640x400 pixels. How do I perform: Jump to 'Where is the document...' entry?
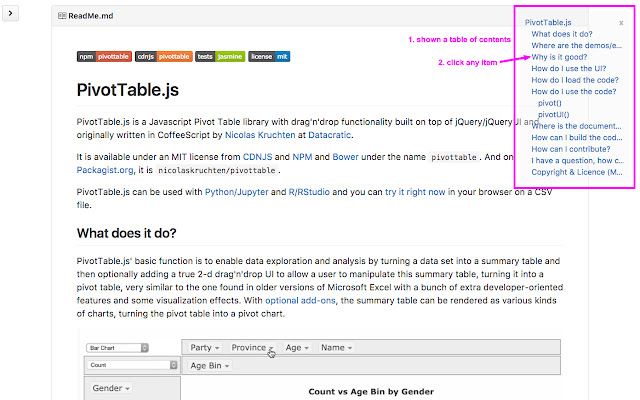pyautogui.click(x=576, y=126)
